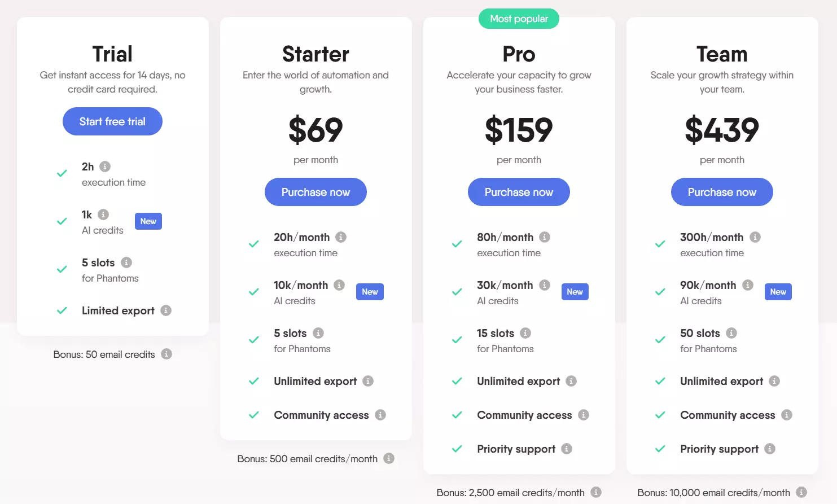
Task: Click info icon beside Team 90k/month AI credits
Action: pos(748,285)
